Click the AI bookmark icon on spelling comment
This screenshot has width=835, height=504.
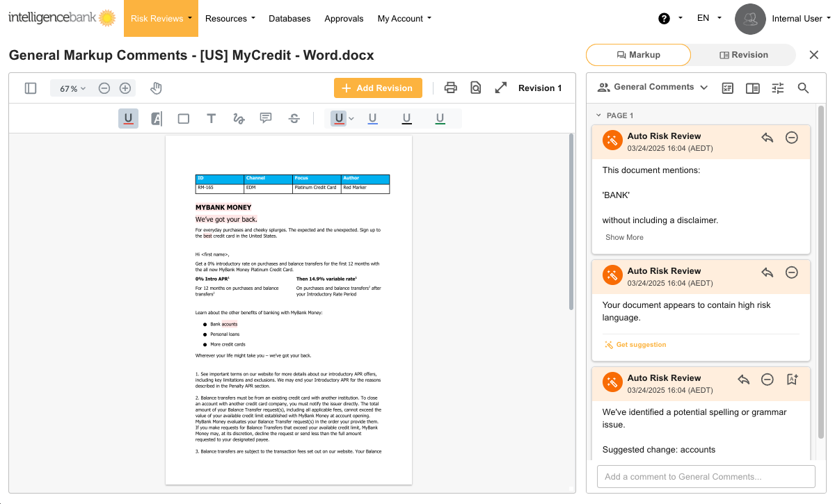[x=792, y=380]
